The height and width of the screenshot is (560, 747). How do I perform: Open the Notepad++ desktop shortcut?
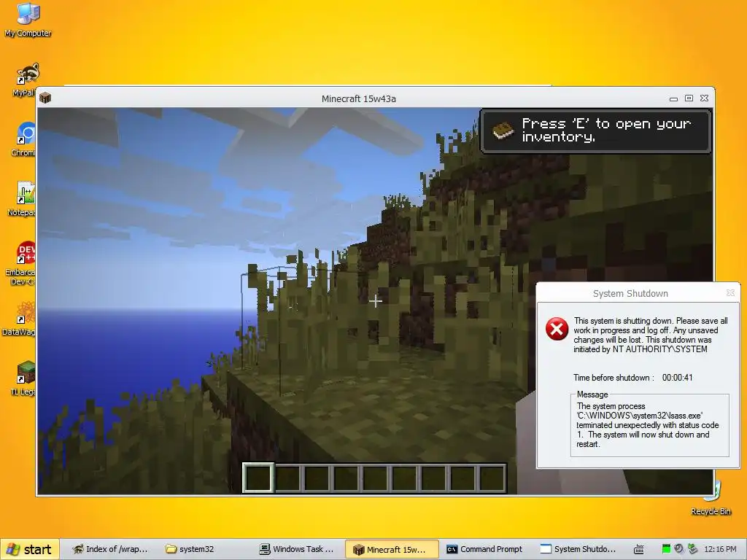pyautogui.click(x=23, y=199)
